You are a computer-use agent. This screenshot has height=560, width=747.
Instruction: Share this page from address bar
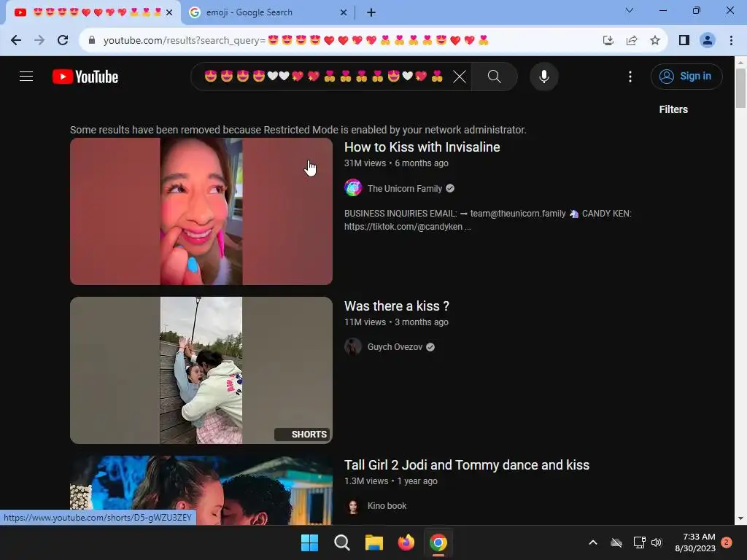632,41
